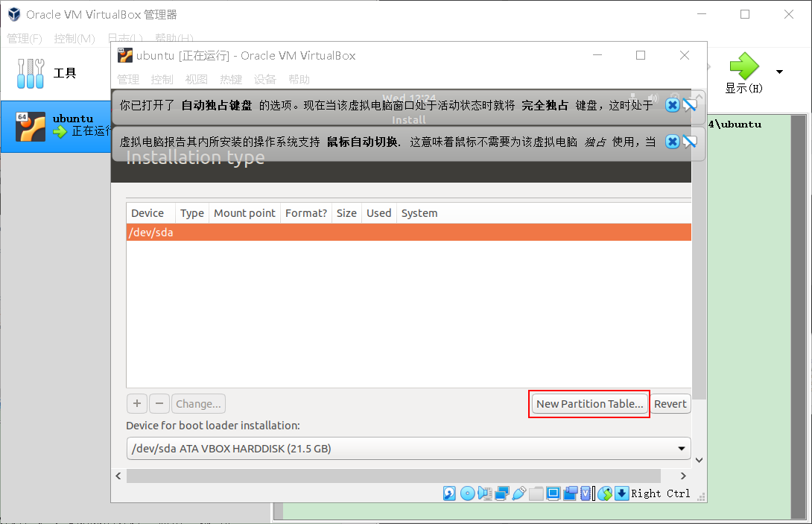Open 控制(M) menu in manager window
Image resolution: width=812 pixels, height=524 pixels.
(74, 38)
